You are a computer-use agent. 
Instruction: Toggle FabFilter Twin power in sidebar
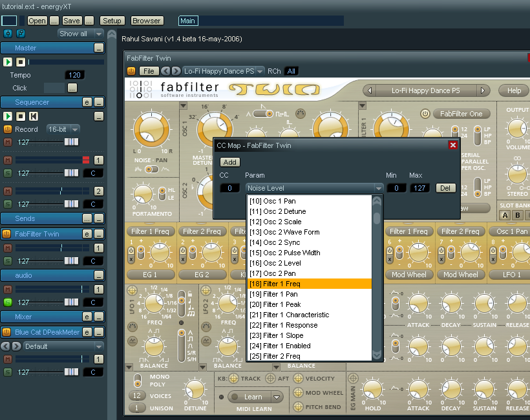tap(6, 233)
